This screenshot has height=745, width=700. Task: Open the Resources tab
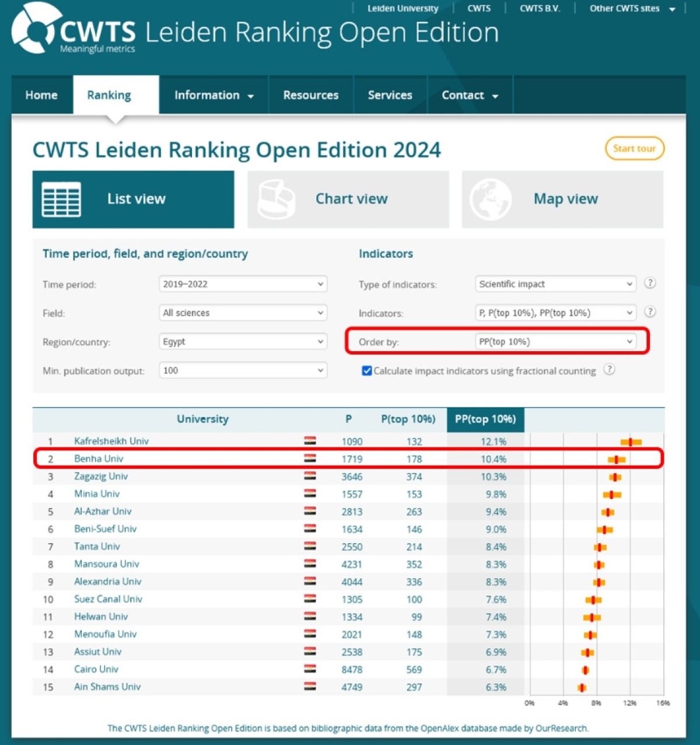coord(311,95)
